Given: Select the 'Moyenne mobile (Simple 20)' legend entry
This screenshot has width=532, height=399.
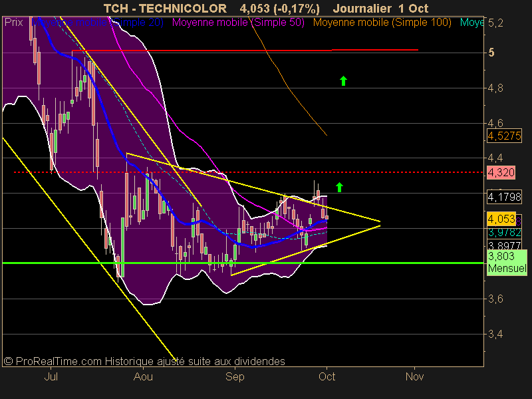Looking at the screenshot, I should (x=98, y=23).
